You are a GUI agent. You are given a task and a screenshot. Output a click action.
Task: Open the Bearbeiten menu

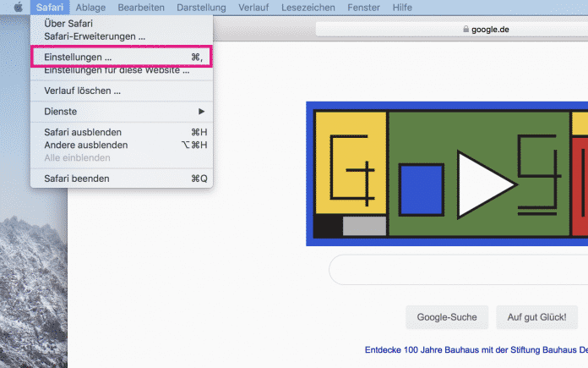141,8
